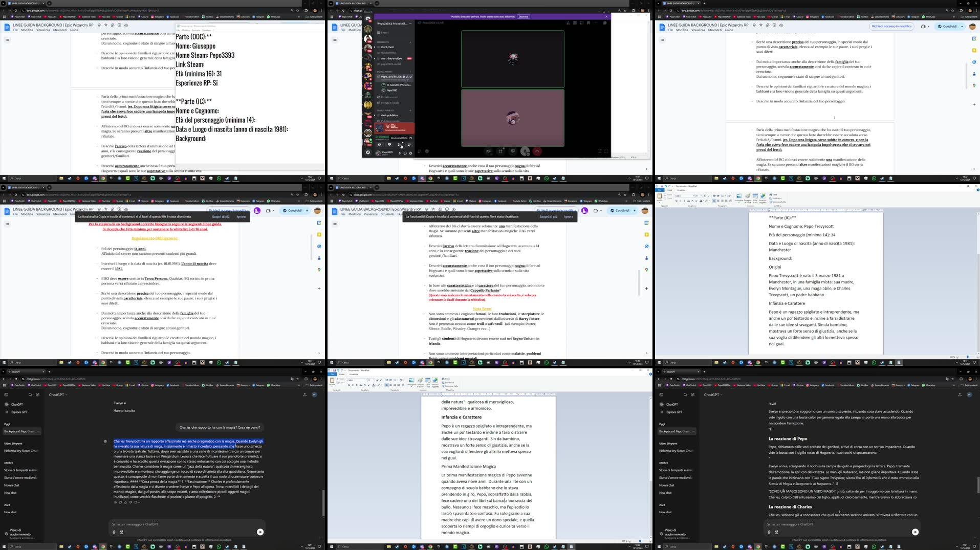Click search chats icon in bottom-left ChatGPT
The width and height of the screenshot is (980, 550).
tap(30, 394)
